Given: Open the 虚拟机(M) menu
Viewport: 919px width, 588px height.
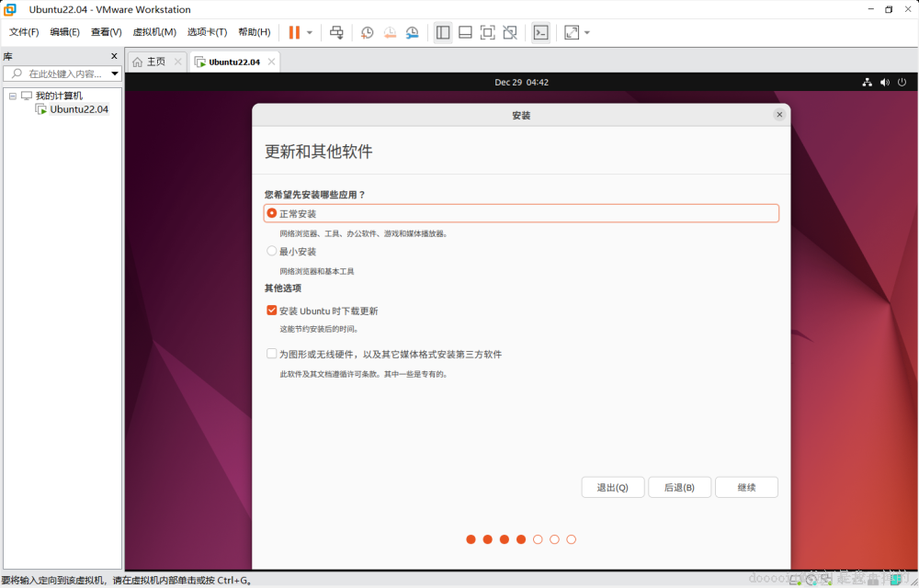Looking at the screenshot, I should point(154,31).
